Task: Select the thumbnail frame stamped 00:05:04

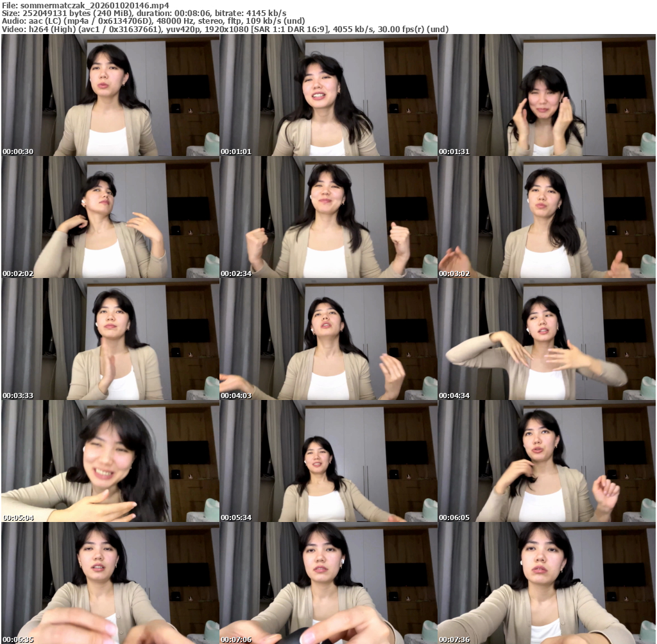Action: pos(110,461)
